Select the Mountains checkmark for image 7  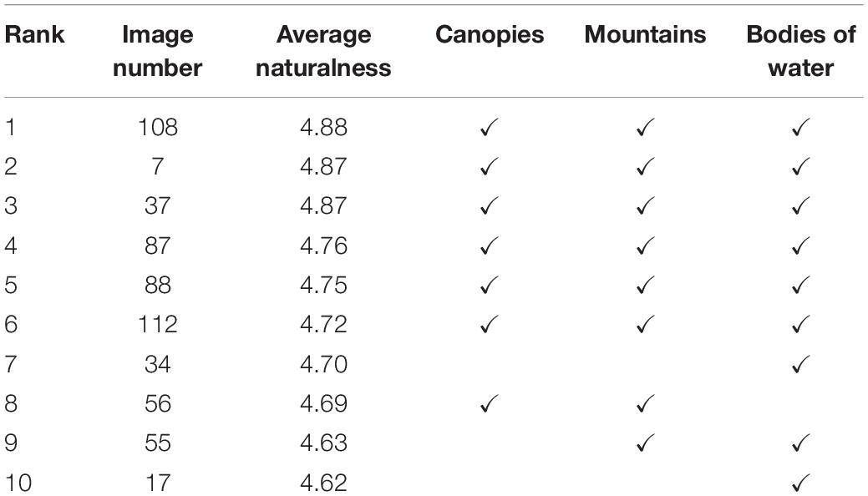tap(645, 167)
